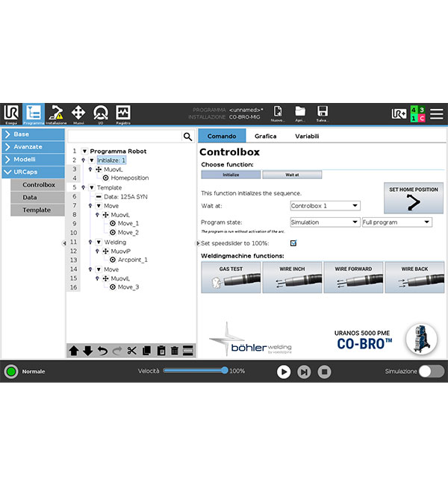Click the program tree search field

click(125, 137)
